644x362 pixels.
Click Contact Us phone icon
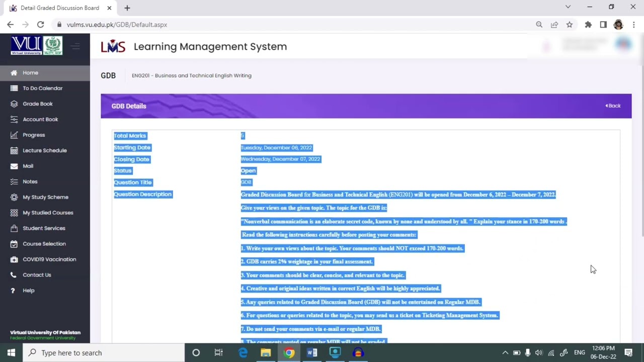14,275
